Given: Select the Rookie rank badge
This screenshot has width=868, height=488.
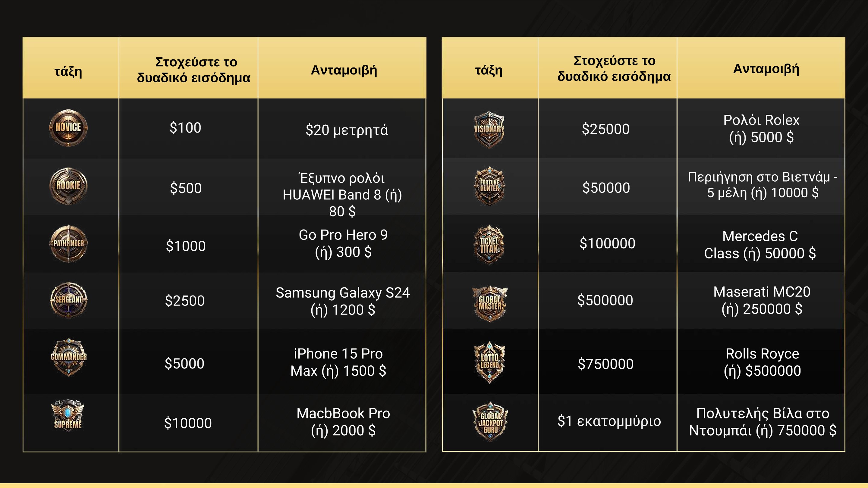Looking at the screenshot, I should pyautogui.click(x=68, y=186).
